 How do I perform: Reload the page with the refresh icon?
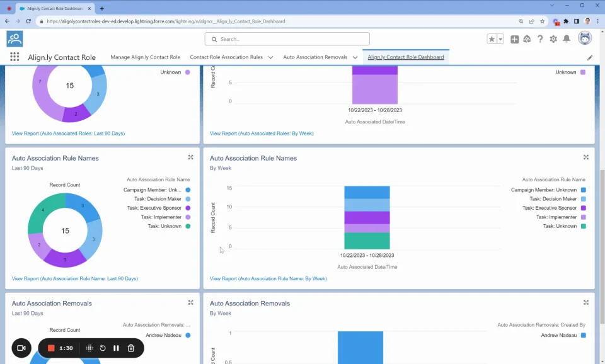point(28,21)
